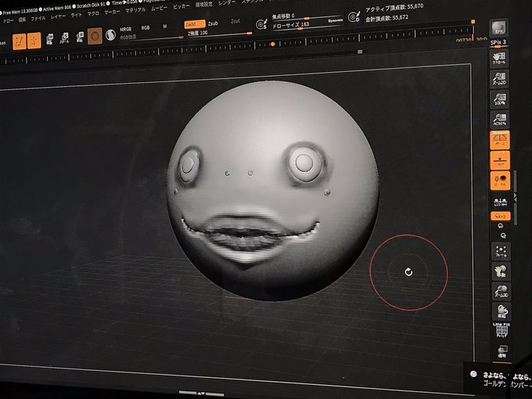The width and height of the screenshot is (532, 399).
Task: Adjust the Z強度 100 slider
Action: [219, 33]
